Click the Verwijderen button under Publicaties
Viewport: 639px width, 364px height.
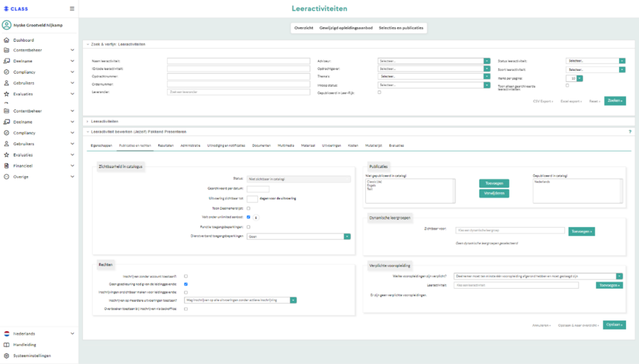pyautogui.click(x=494, y=194)
